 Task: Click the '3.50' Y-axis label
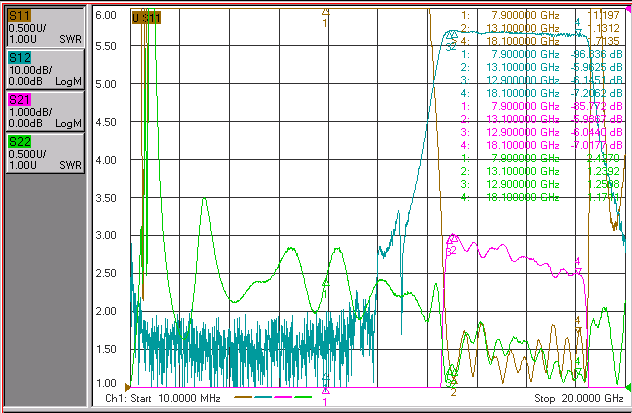[106, 198]
